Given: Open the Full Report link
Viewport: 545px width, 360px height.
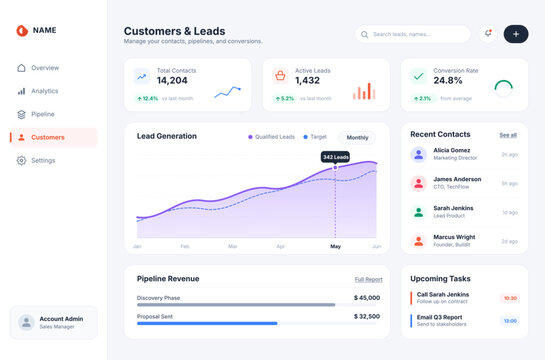Looking at the screenshot, I should 368,279.
